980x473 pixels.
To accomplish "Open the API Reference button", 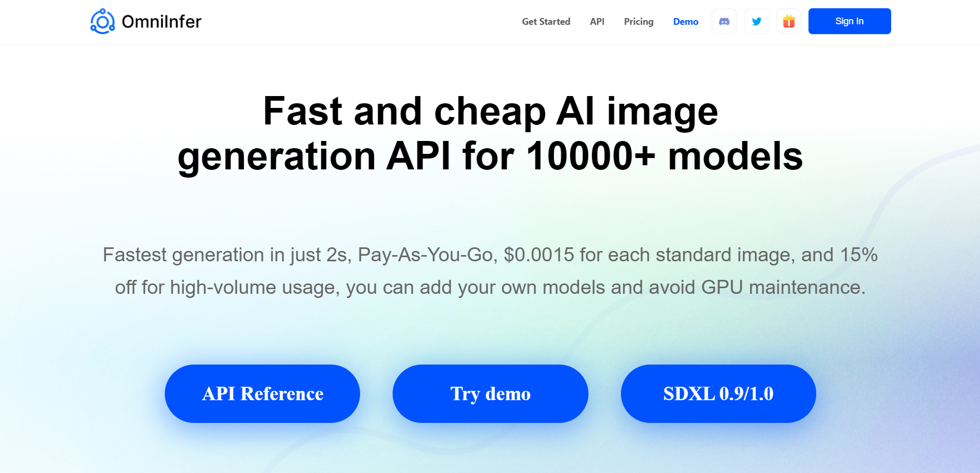I will (262, 393).
